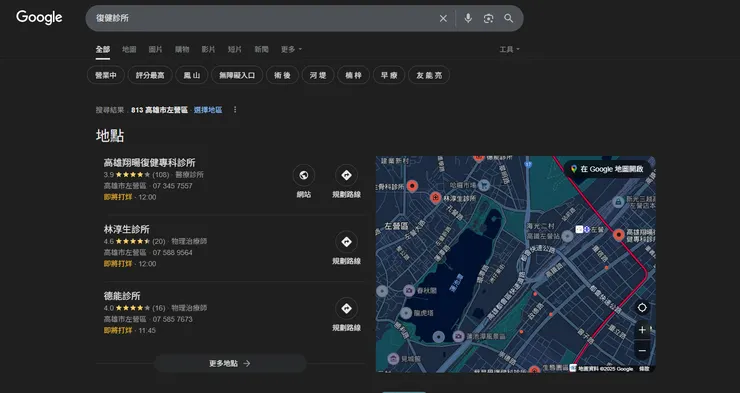This screenshot has width=740, height=393.
Task: Toggle the 河堤 filter chip
Action: pos(318,75)
